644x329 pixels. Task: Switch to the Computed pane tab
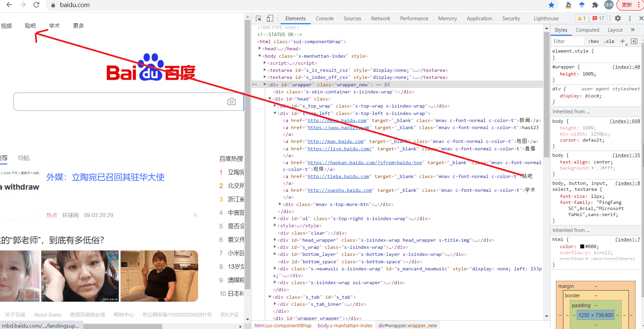587,30
